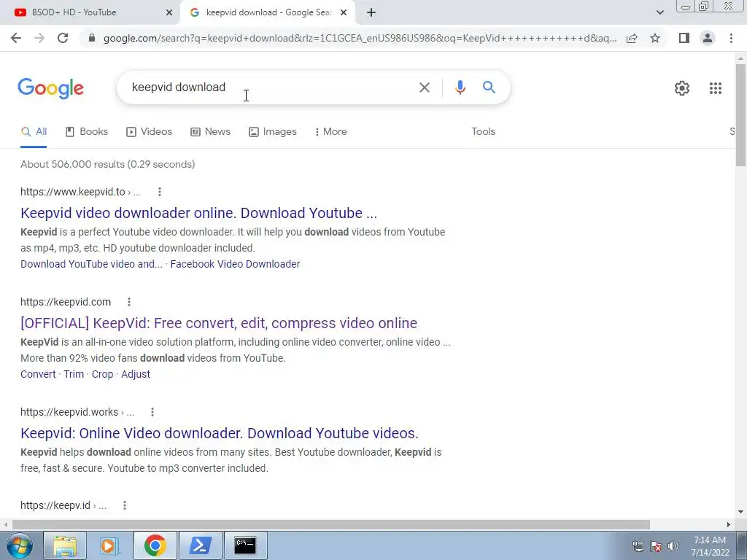Click About 506,000 results text

(x=108, y=164)
